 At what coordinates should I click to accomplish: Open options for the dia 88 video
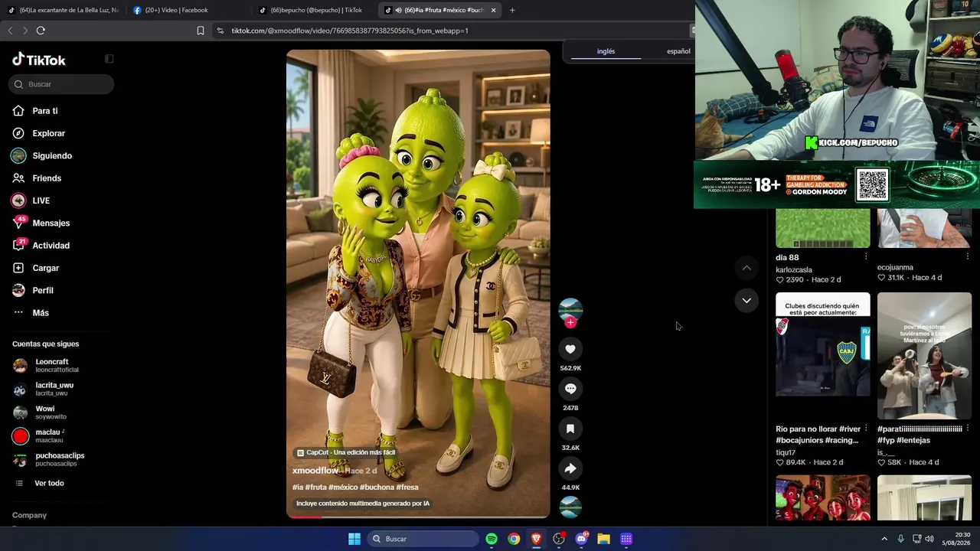[866, 257]
